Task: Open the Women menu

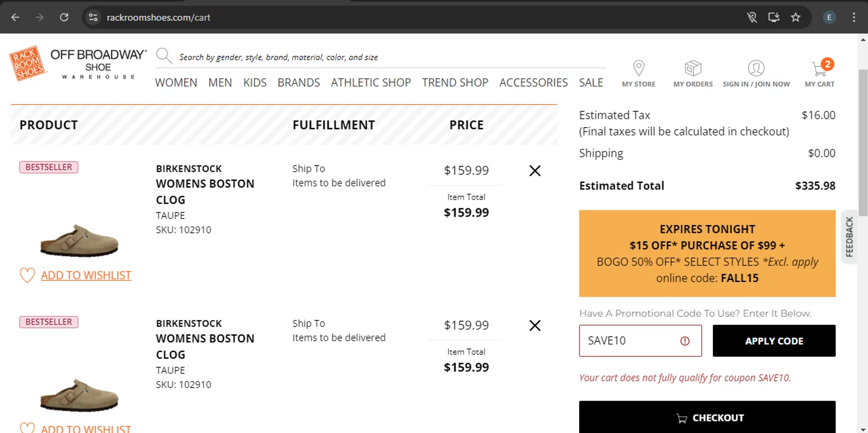Action: coord(176,83)
